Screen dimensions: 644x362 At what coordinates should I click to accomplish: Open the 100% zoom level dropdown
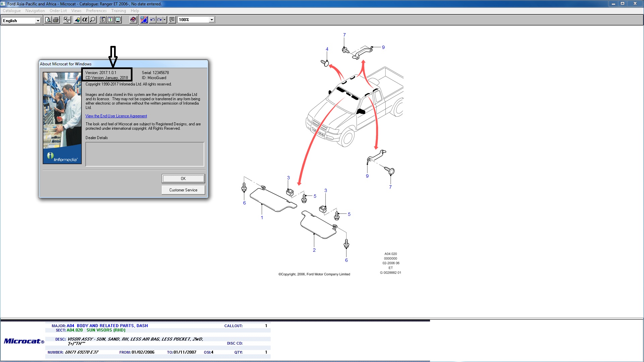click(212, 20)
